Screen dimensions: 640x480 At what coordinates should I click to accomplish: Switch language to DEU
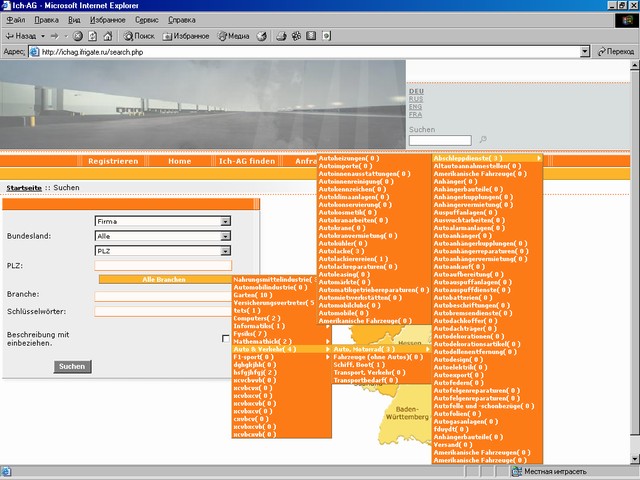pyautogui.click(x=416, y=91)
